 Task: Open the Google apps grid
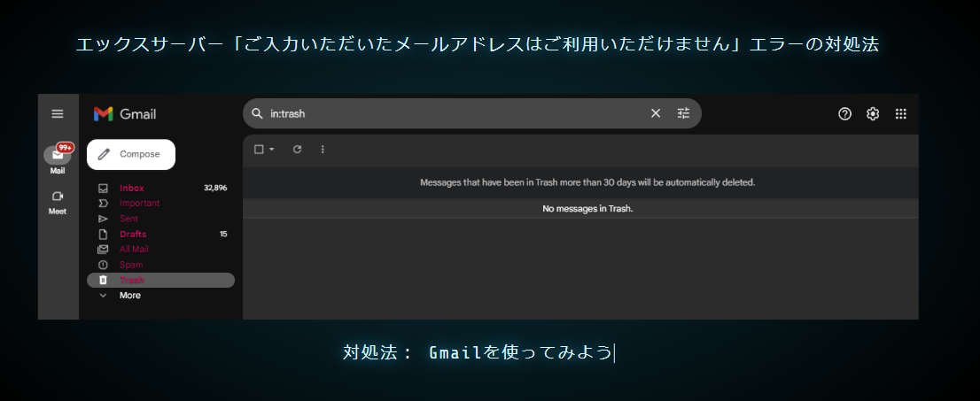click(900, 113)
